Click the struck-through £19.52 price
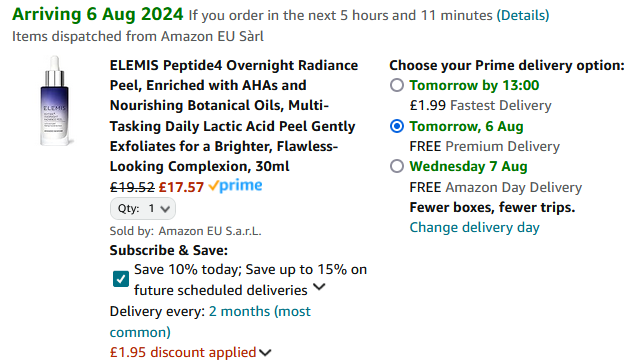The height and width of the screenshot is (360, 639). pos(132,187)
